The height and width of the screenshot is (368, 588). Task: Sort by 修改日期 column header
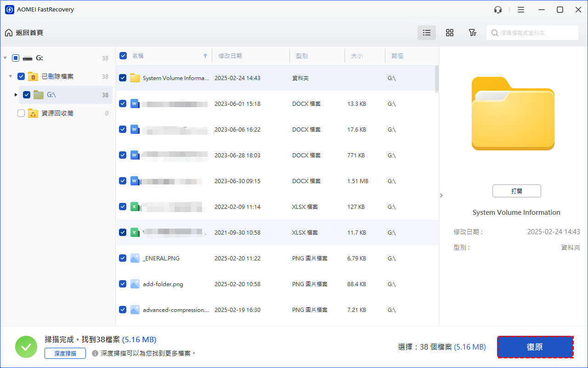230,56
